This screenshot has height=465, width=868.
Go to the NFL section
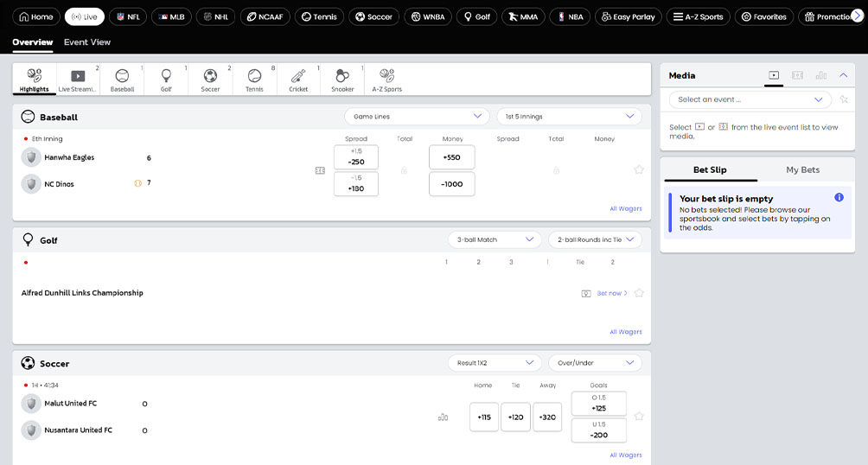click(x=128, y=16)
